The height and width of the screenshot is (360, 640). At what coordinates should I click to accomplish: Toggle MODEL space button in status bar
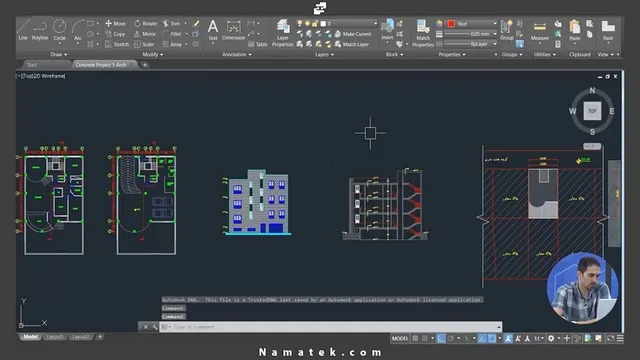point(400,338)
